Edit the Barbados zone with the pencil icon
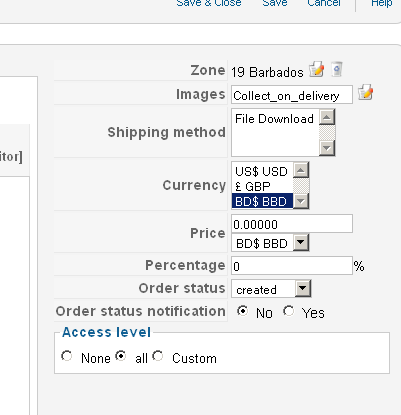 coord(316,69)
